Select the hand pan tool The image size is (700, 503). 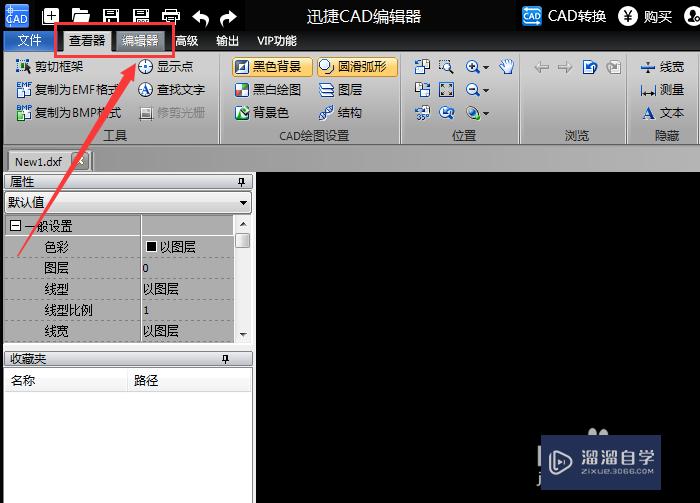(x=506, y=67)
